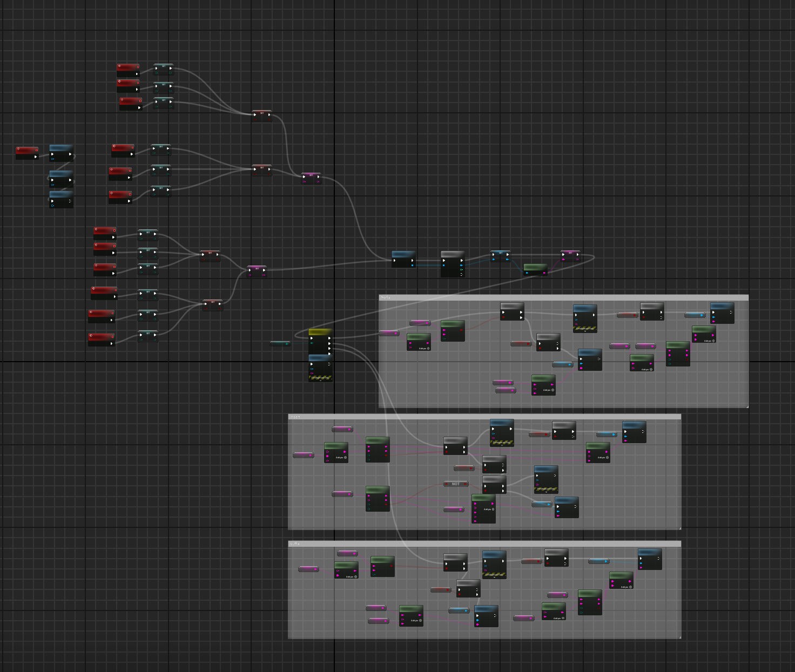Expand the upper Development Only node in Insert
The width and height of the screenshot is (795, 672).
(502, 446)
